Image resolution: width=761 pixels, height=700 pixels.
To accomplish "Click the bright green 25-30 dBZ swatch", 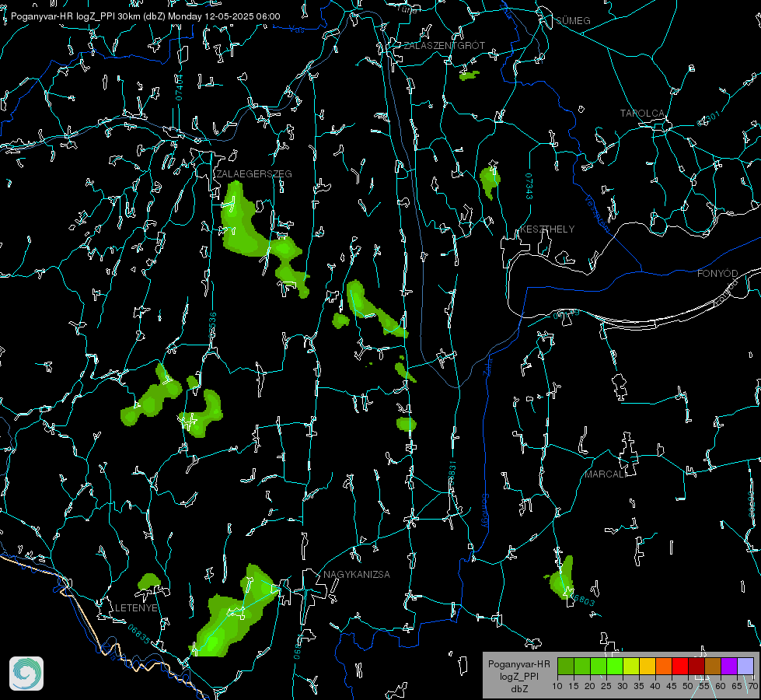I will point(615,666).
